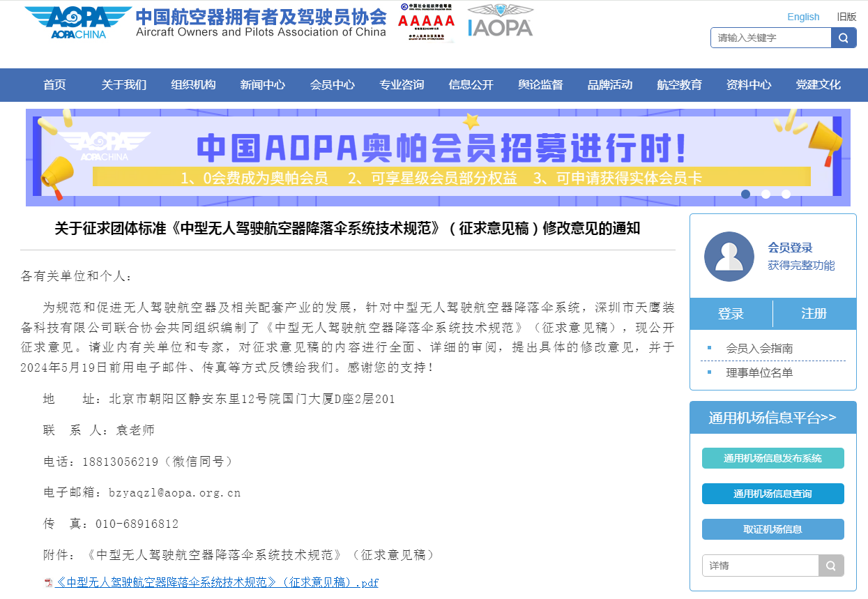868x599 pixels.
Task: Switch to the English version
Action: point(803,16)
